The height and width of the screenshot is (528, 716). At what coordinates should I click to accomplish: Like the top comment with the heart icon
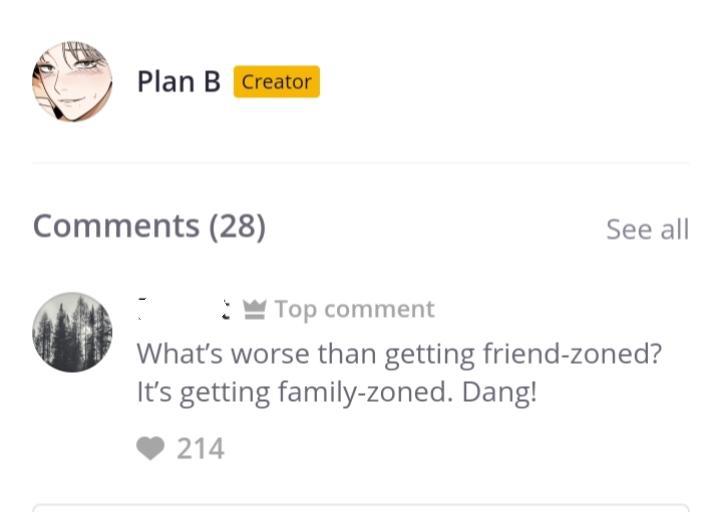pos(150,449)
